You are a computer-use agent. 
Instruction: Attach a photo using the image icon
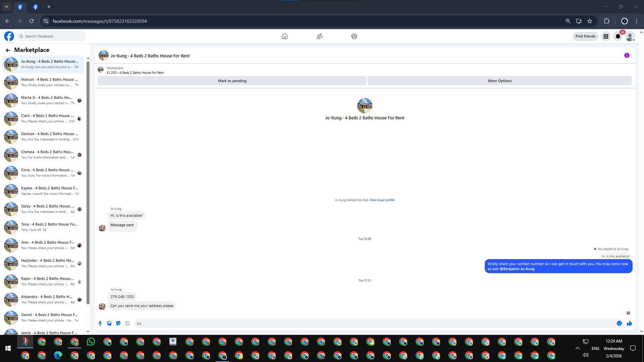click(x=109, y=323)
